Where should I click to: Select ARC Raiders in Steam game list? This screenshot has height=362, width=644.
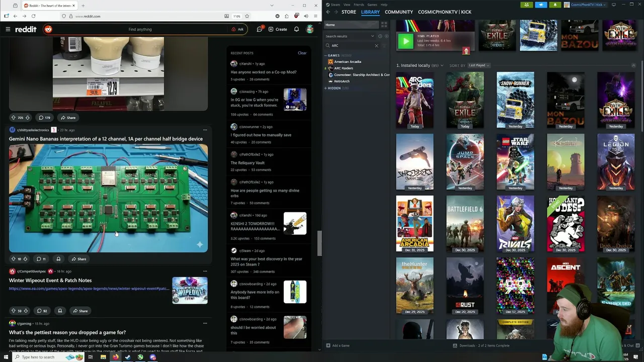(x=344, y=68)
